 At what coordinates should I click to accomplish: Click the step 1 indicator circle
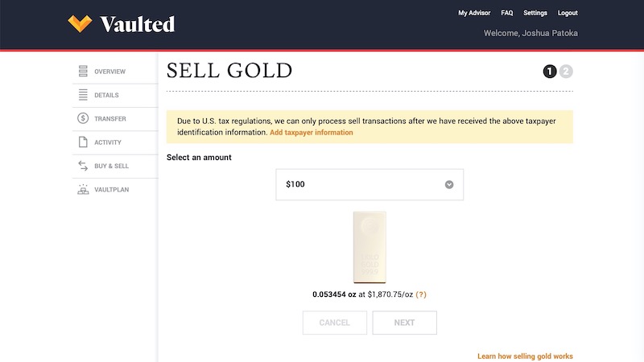click(551, 72)
